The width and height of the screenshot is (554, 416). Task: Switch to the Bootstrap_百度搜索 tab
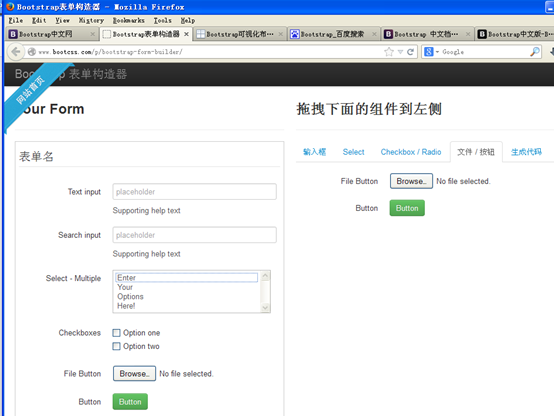334,34
